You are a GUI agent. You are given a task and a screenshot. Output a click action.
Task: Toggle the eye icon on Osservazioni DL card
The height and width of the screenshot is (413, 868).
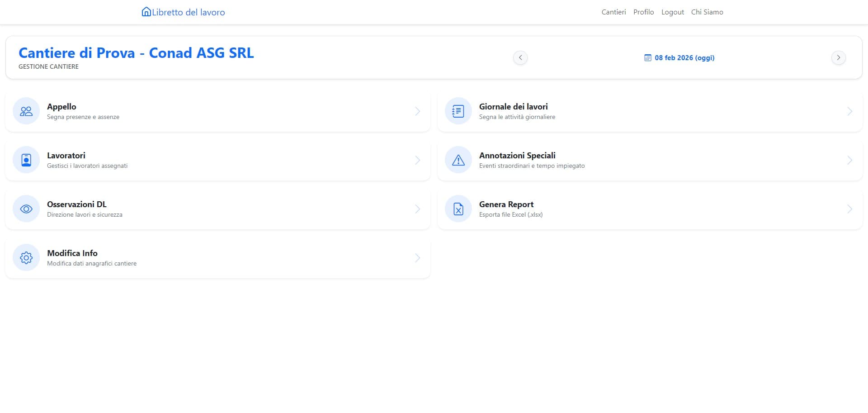[x=26, y=209]
